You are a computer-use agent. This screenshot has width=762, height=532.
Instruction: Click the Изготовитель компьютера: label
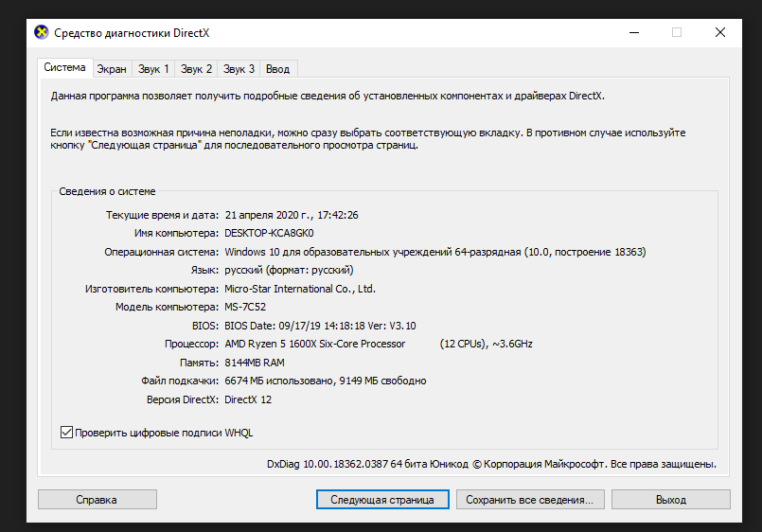[152, 289]
